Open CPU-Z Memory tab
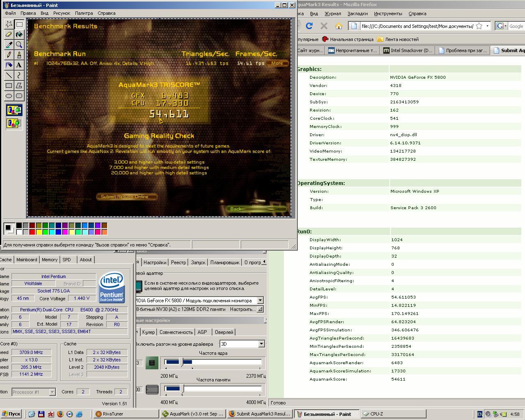 [50, 260]
